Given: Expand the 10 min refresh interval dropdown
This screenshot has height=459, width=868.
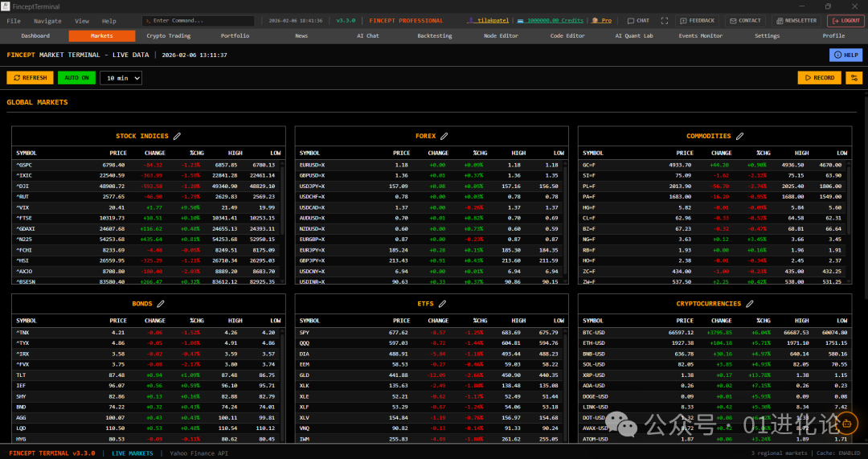Looking at the screenshot, I should point(121,78).
